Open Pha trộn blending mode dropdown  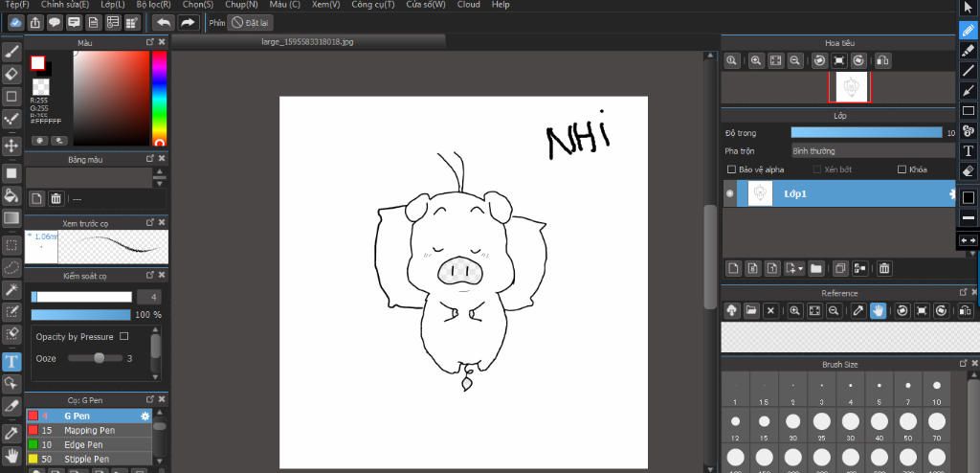click(x=873, y=150)
